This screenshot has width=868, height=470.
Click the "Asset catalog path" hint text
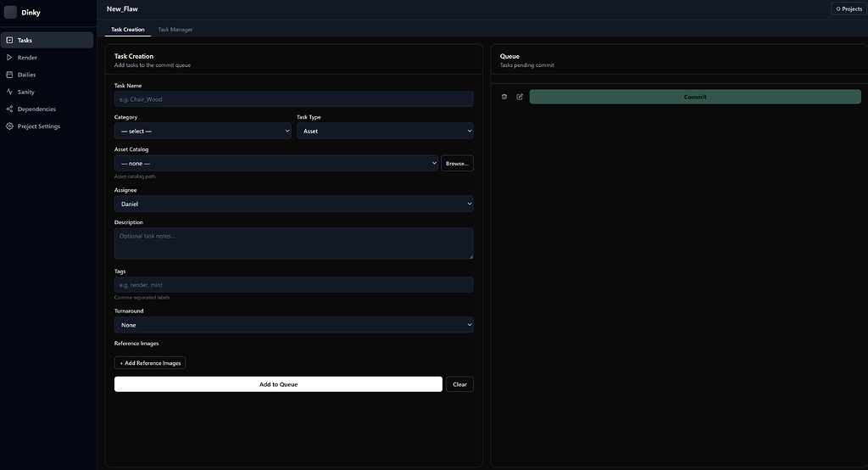click(135, 176)
